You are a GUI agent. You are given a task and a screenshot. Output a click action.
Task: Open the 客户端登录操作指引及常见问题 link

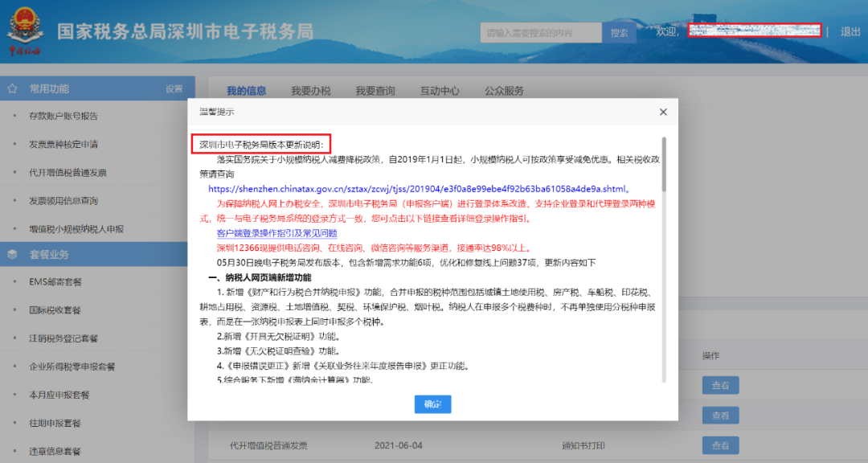(x=276, y=233)
